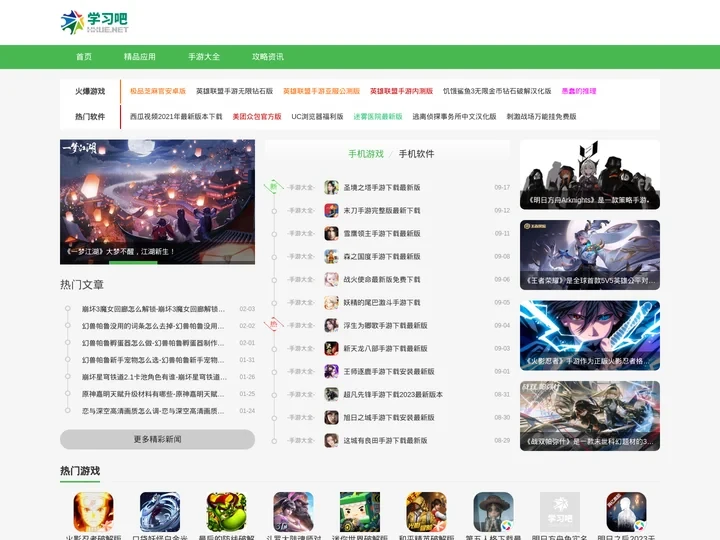Open the 和平精英 hot game app icon
This screenshot has width=720, height=540.
[x=427, y=512]
